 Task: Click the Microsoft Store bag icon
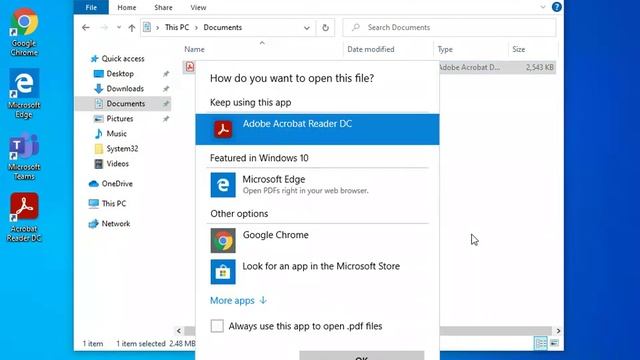[223, 272]
